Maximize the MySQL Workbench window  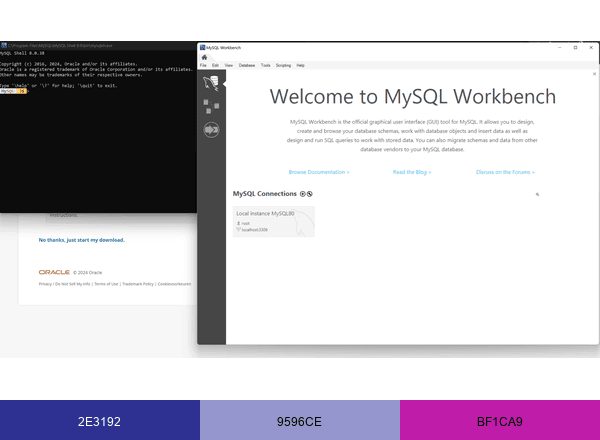coord(575,47)
